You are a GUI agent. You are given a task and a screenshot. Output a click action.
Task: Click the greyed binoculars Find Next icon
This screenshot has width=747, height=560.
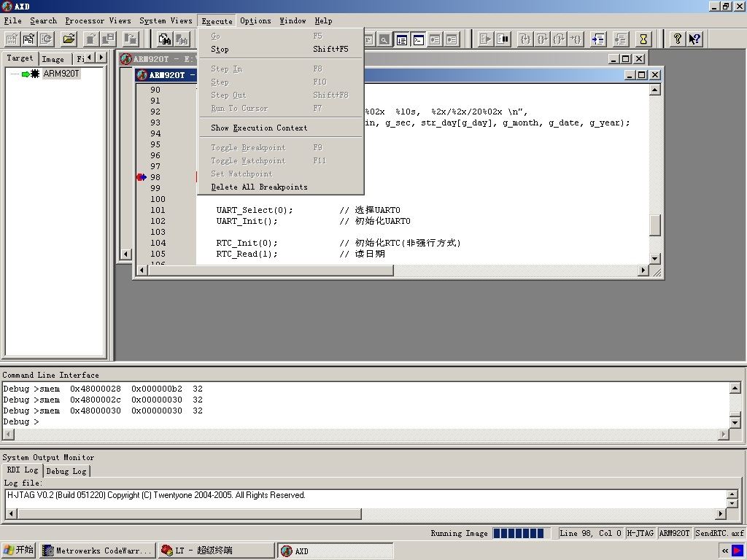[182, 39]
